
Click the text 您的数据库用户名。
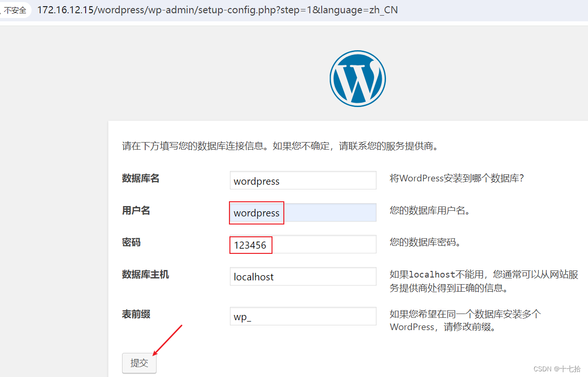430,211
